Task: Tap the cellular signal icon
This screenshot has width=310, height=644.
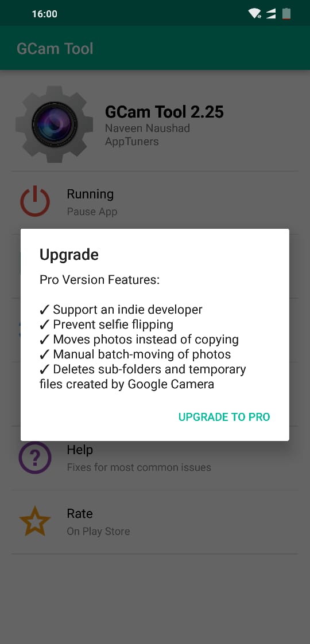Action: (271, 14)
